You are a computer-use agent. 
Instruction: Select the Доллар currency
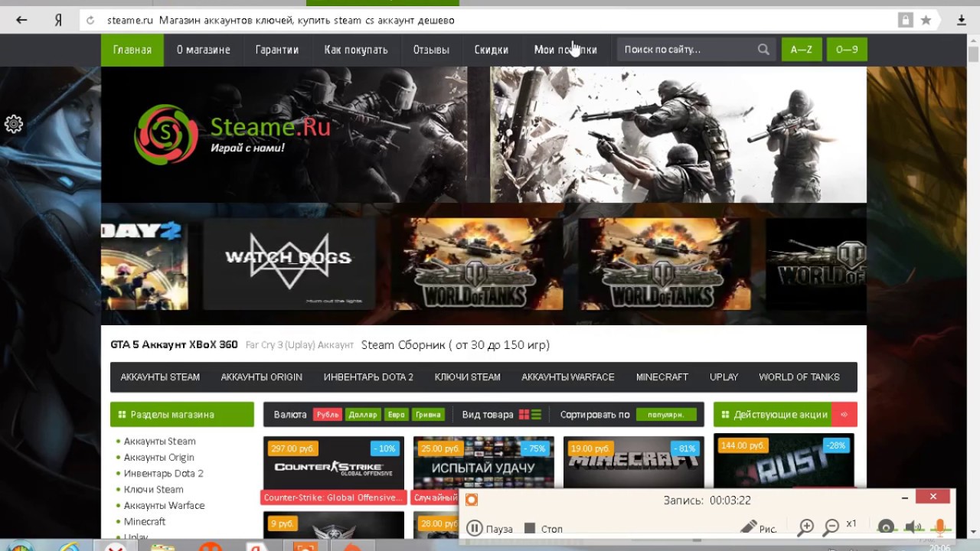point(363,415)
